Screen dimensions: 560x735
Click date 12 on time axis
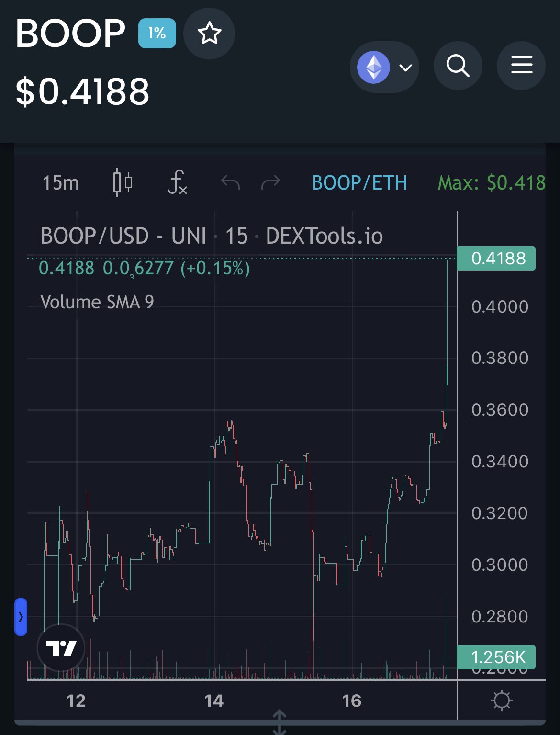[x=76, y=701]
